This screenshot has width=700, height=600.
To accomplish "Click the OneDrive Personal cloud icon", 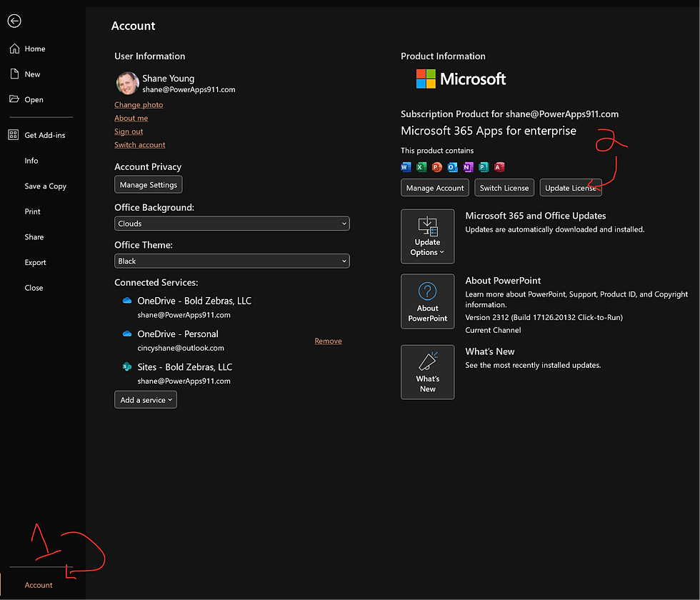I will click(127, 334).
